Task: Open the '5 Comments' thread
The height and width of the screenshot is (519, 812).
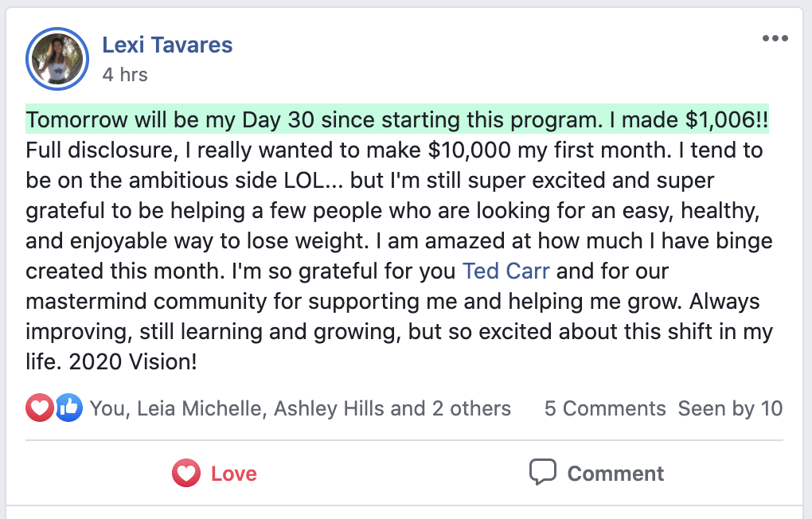Action: (x=605, y=408)
